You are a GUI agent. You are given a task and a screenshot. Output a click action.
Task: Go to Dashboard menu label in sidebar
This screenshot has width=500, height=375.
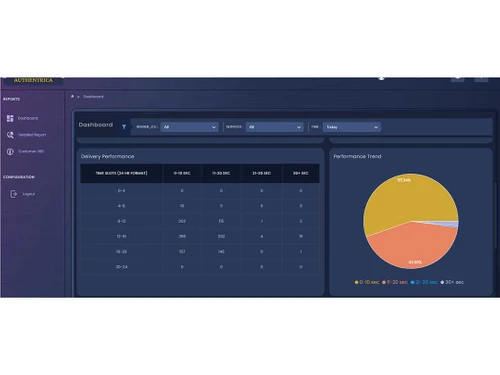pyautogui.click(x=28, y=118)
